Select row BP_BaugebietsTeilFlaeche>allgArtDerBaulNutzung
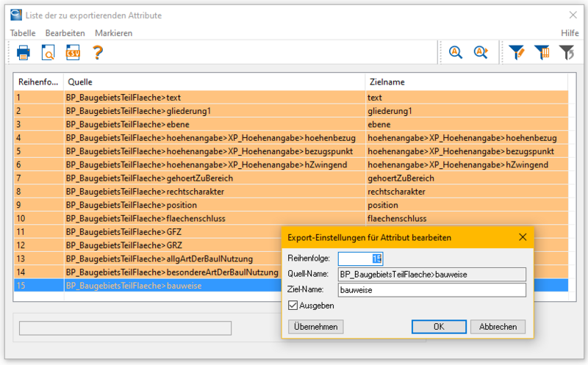 (x=148, y=259)
